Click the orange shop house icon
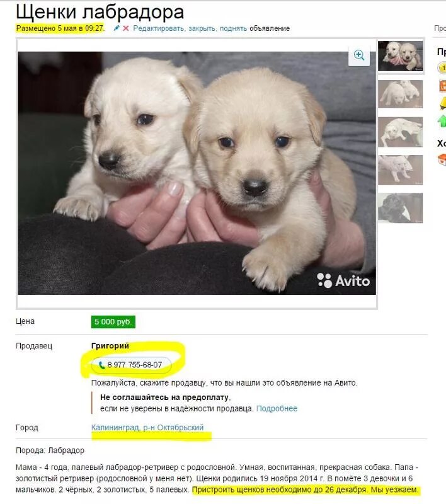The width and height of the screenshot is (446, 504). [x=442, y=159]
